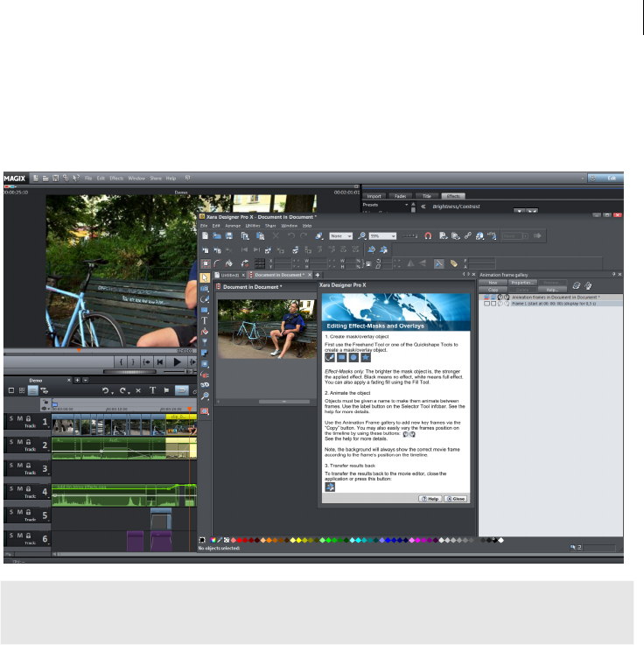Click Close button in the help panel
This screenshot has width=644, height=645.
pos(456,499)
